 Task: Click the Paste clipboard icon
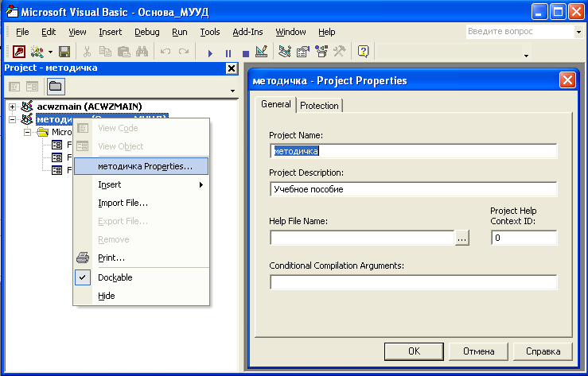point(124,52)
